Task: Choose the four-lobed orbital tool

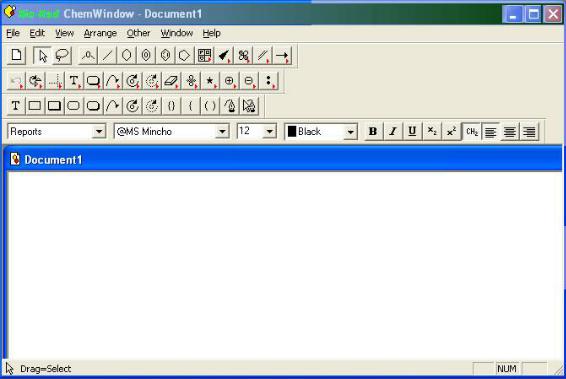Action: [243, 56]
